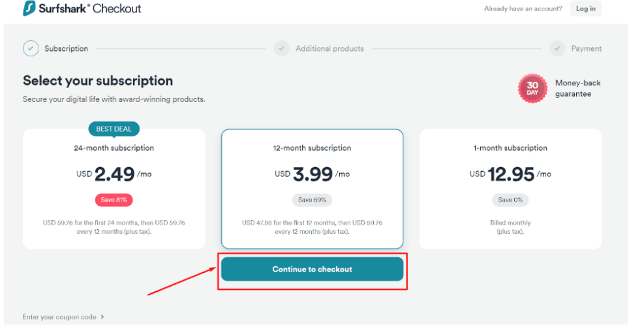
Task: Click the 30 DAY money-back badge
Action: [x=532, y=88]
